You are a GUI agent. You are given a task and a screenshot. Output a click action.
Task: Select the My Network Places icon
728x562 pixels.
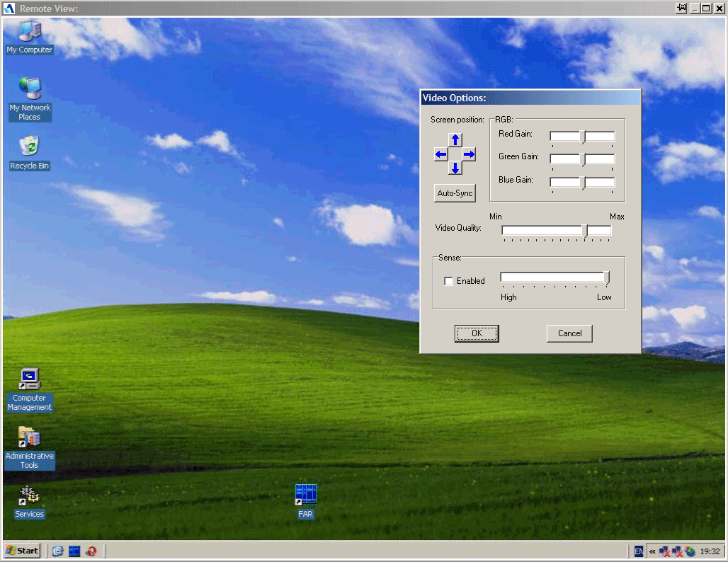coord(30,99)
